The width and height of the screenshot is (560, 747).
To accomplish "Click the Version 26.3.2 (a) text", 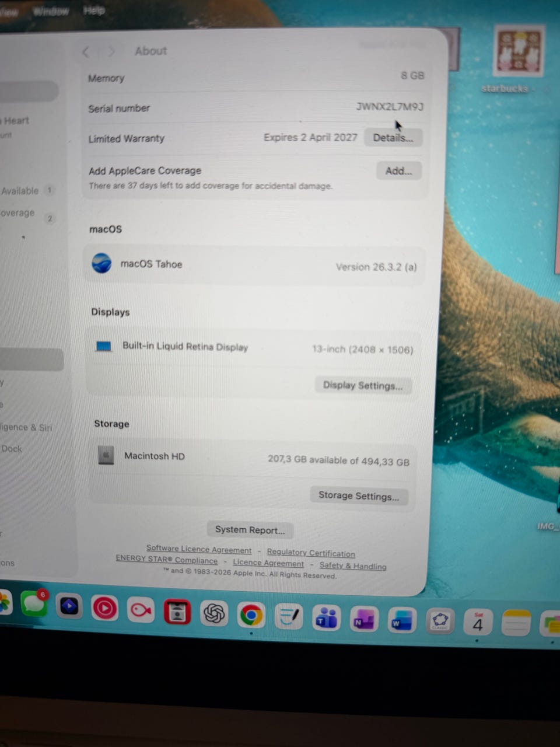I will (x=376, y=267).
